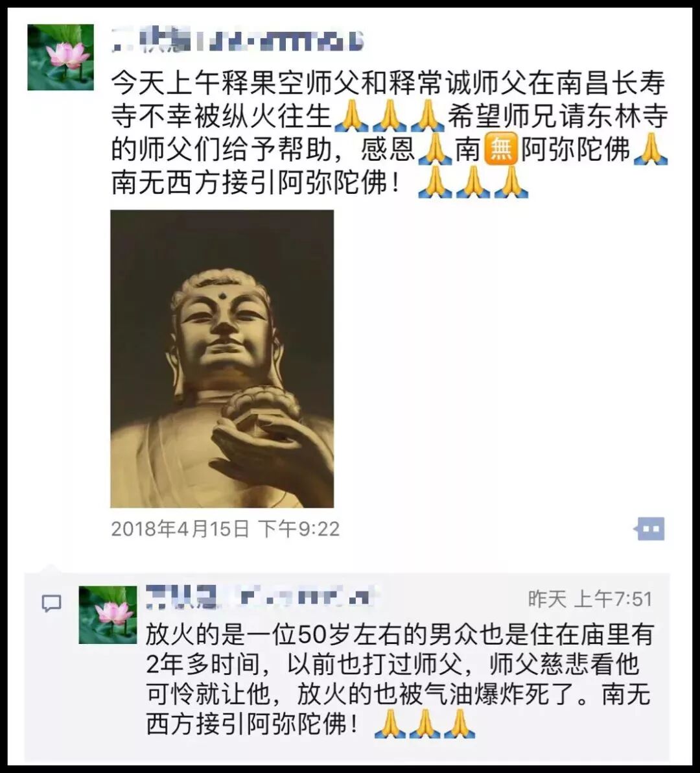Tap the praying hands emoji after 南無阿弥陀佛
The height and width of the screenshot is (773, 700).
(x=650, y=149)
